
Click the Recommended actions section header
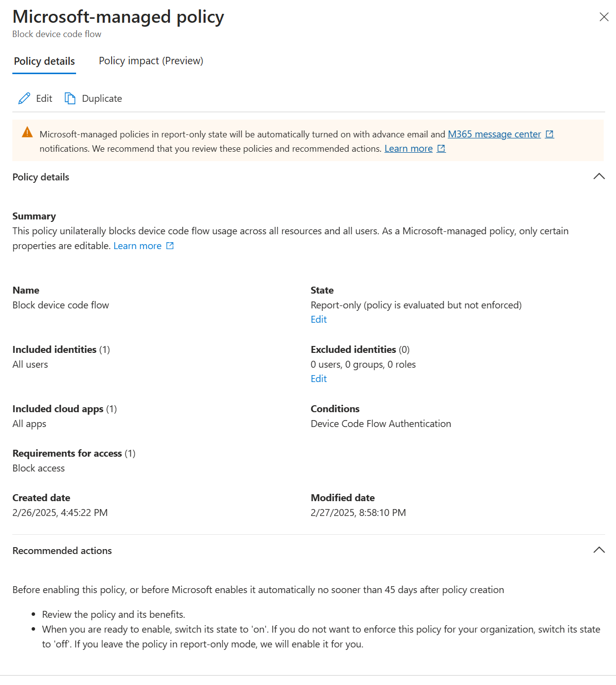pyautogui.click(x=62, y=551)
